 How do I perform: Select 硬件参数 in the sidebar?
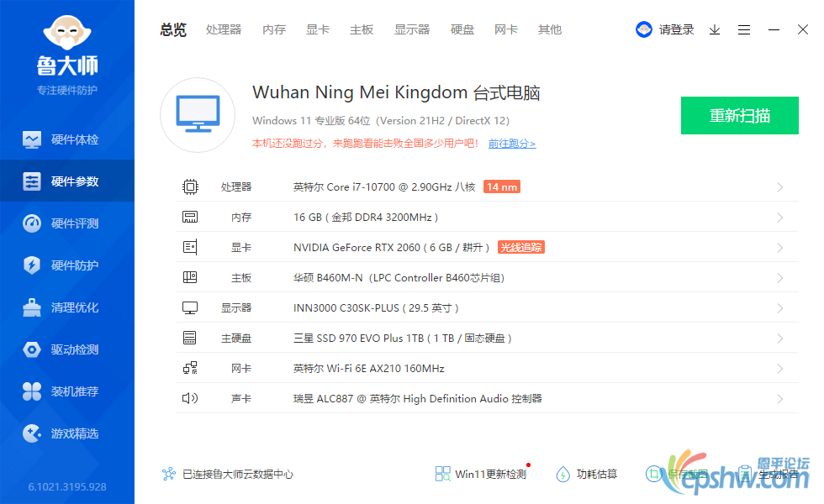[67, 181]
